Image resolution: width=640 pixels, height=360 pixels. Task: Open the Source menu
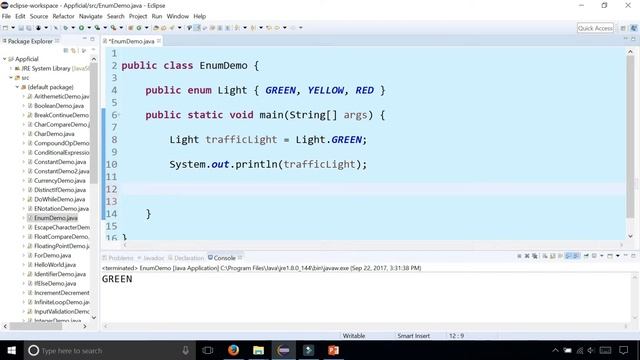[x=39, y=16]
